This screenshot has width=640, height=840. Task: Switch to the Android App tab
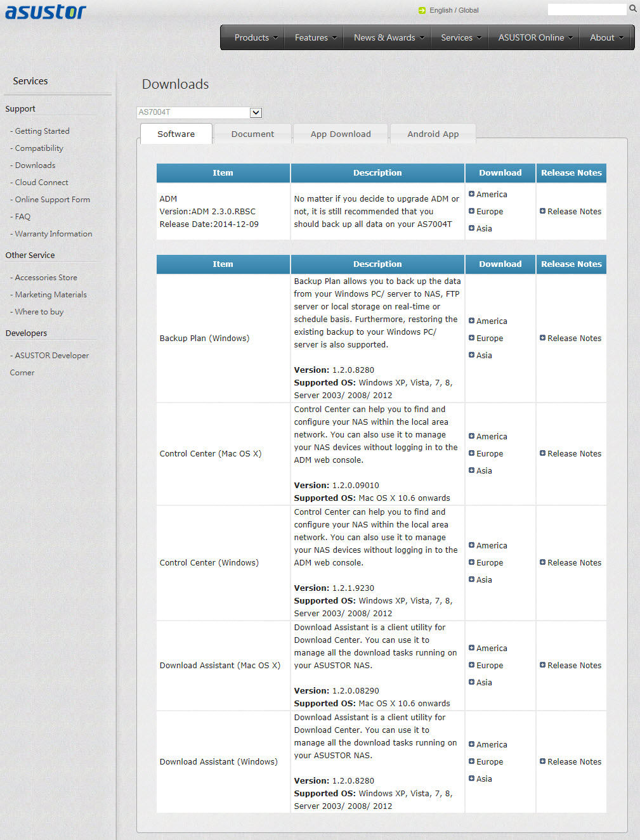pyautogui.click(x=433, y=134)
